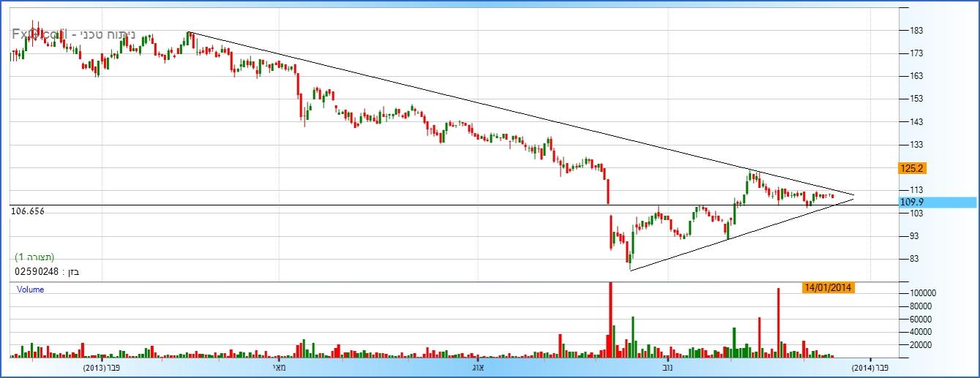Select the May (מאי) time axis label

(279, 367)
